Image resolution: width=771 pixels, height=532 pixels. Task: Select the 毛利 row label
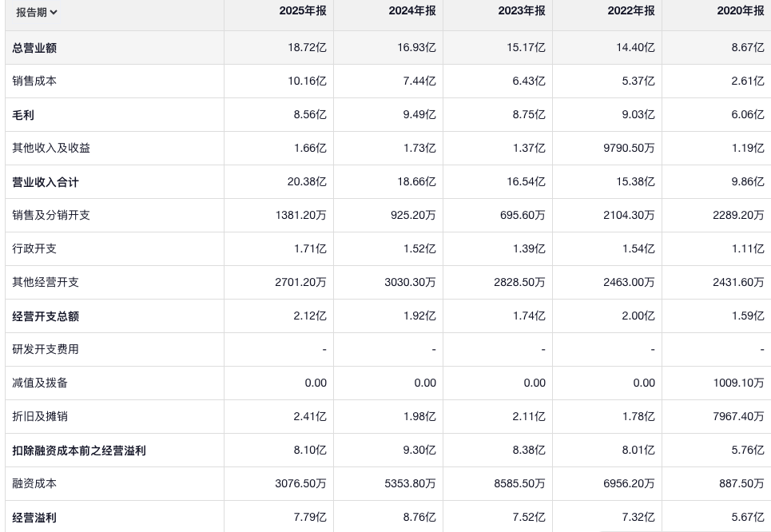(23, 115)
